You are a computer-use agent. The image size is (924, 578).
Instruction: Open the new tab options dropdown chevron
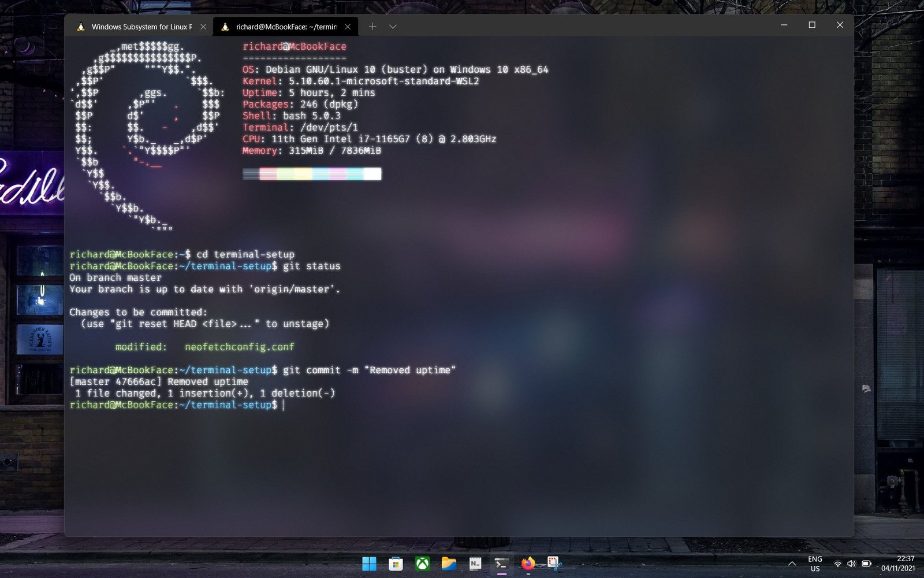393,26
